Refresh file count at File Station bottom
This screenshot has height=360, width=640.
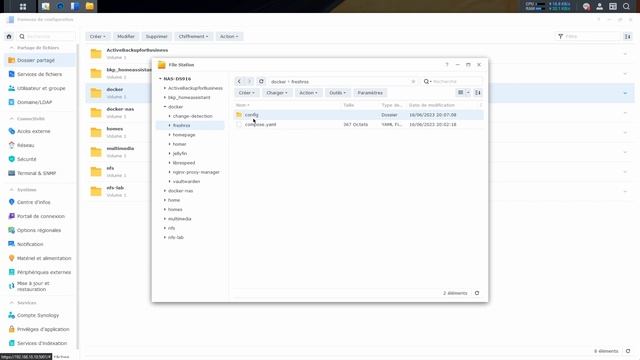pos(477,293)
